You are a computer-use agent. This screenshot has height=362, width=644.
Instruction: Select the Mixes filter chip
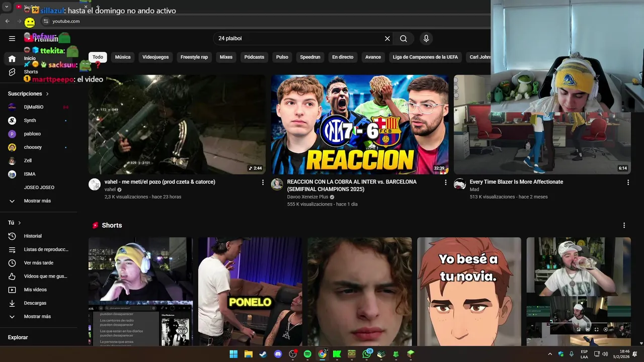pos(226,57)
